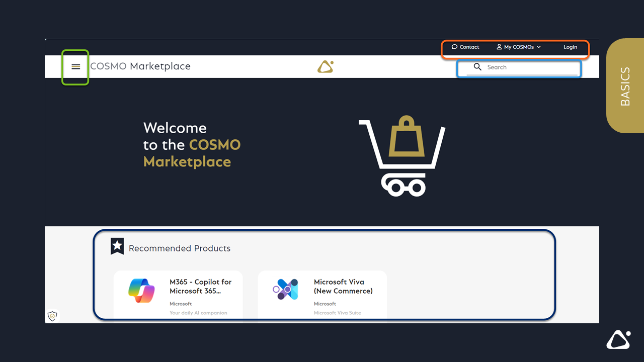This screenshot has width=644, height=362.
Task: Go to the COSMO Marketplace home title
Action: [140, 66]
